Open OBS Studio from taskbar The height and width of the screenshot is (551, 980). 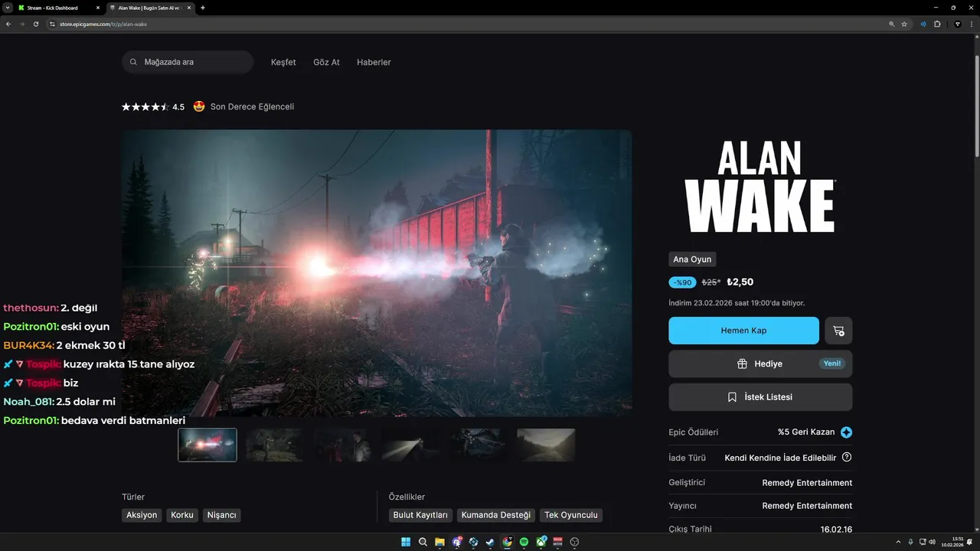574,542
